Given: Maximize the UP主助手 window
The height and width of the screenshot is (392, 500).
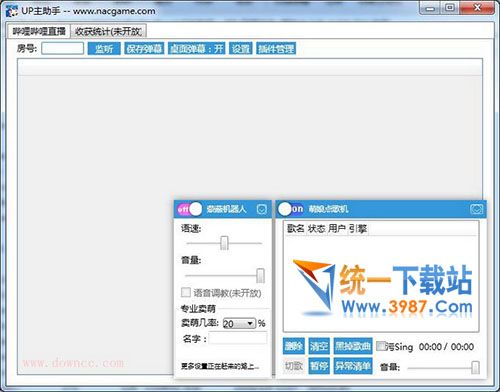Looking at the screenshot, I should click(x=450, y=8).
